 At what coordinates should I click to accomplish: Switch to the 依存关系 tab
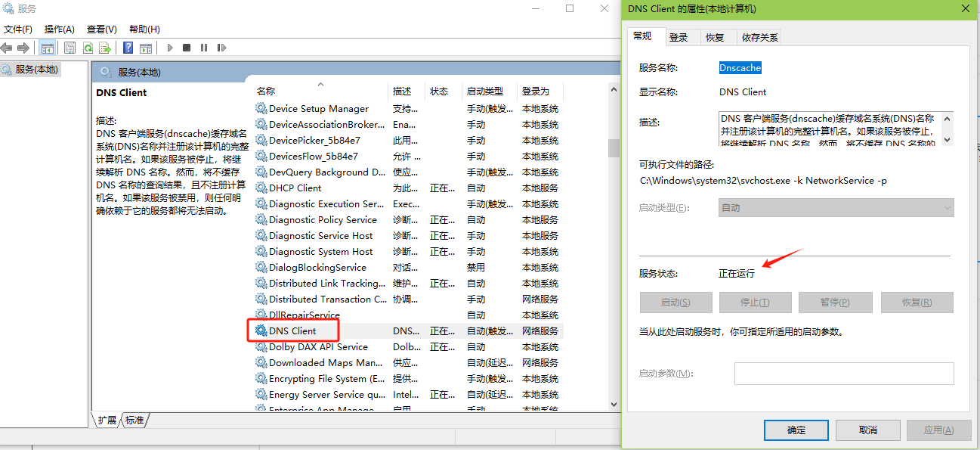(x=759, y=37)
